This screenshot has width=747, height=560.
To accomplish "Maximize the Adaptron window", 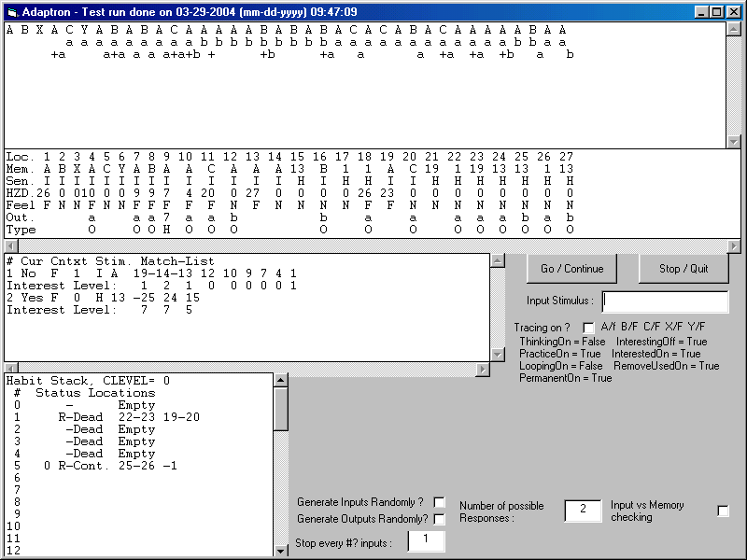I will [716, 12].
